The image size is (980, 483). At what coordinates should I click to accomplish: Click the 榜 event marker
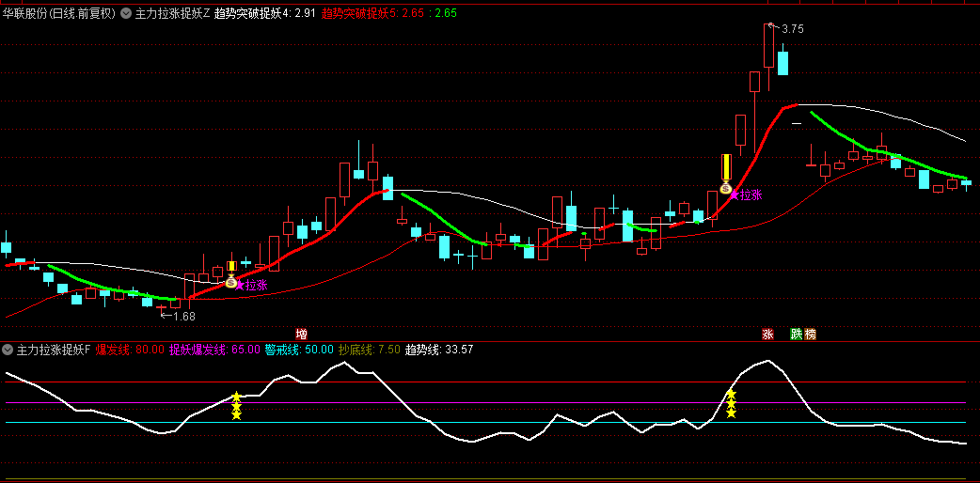click(810, 335)
